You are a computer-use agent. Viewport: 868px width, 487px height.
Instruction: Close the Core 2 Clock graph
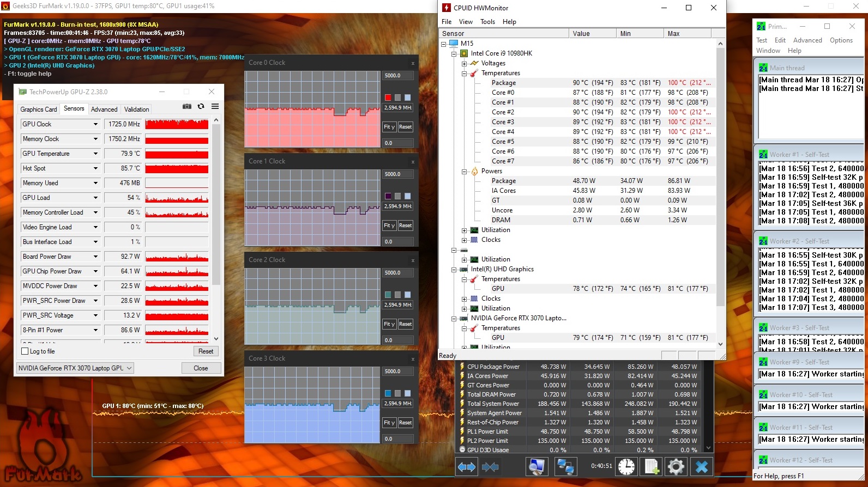pos(413,260)
